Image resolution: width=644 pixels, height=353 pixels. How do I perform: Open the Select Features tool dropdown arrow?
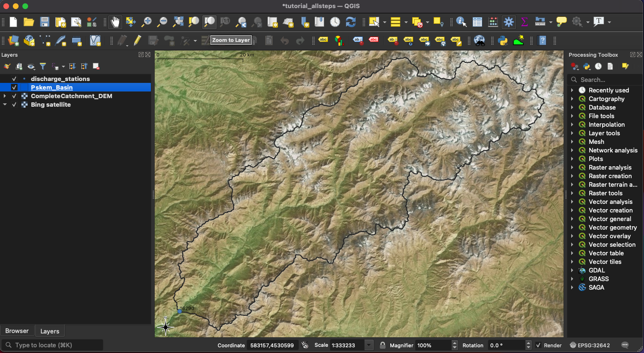pyautogui.click(x=384, y=22)
